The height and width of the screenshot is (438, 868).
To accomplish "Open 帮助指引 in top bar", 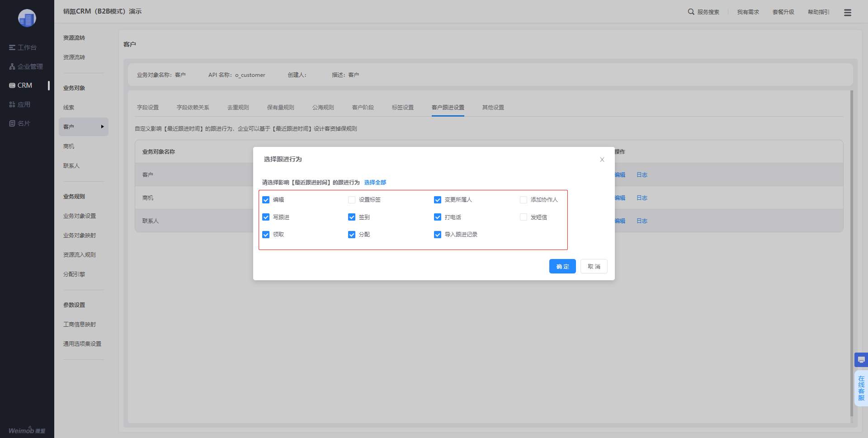I will (819, 12).
